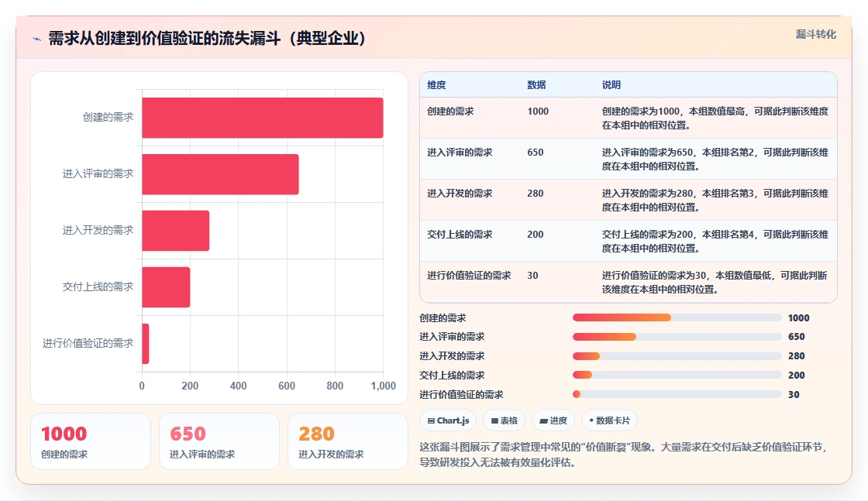Select table row cell 进入开发的需求
Viewport: 868px width, 501px height.
click(x=460, y=193)
